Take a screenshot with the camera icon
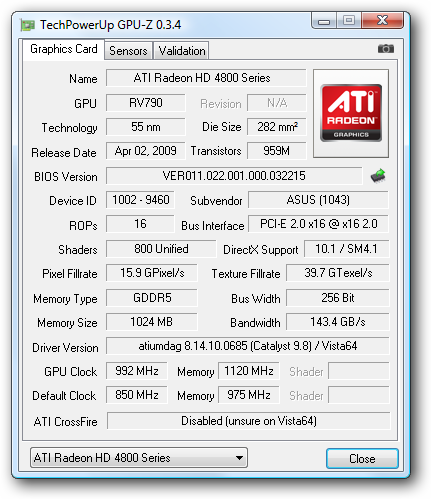 pyautogui.click(x=386, y=49)
